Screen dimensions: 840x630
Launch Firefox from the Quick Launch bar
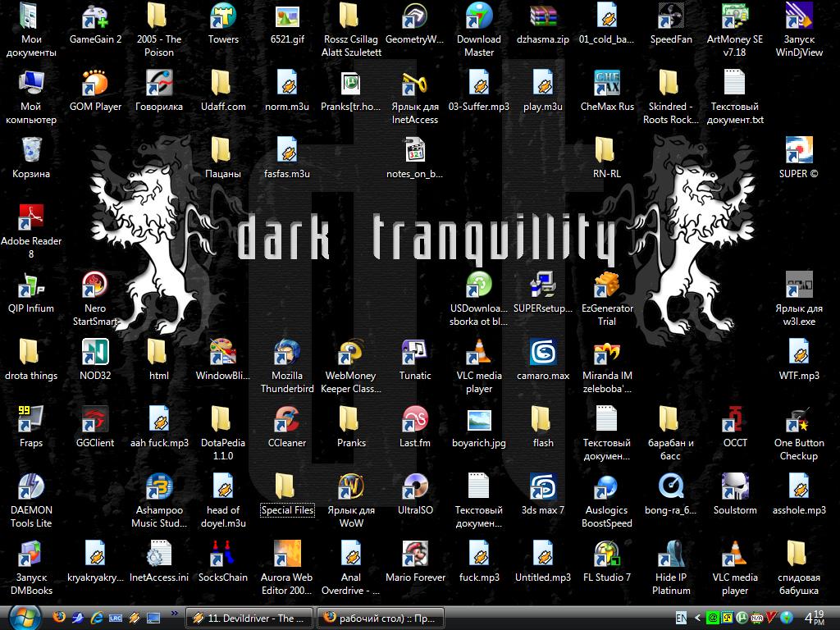[x=59, y=618]
